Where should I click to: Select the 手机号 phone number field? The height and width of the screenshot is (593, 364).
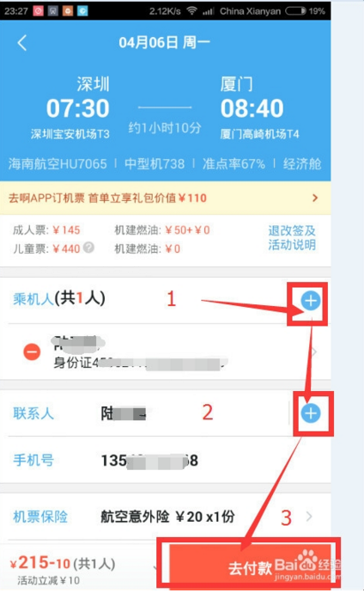(166, 461)
